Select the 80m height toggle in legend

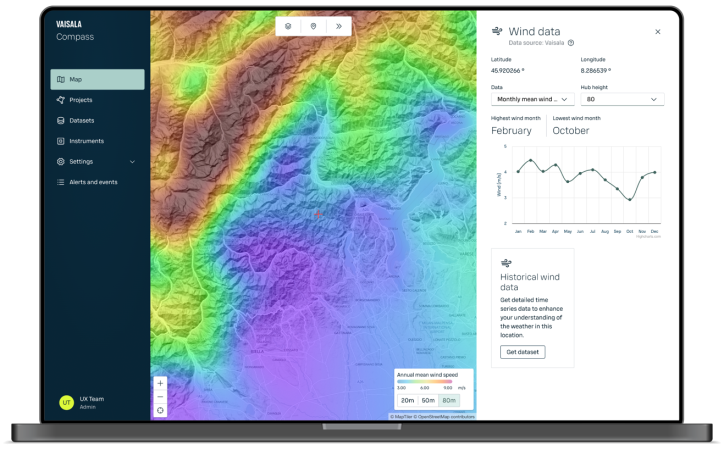(449, 400)
